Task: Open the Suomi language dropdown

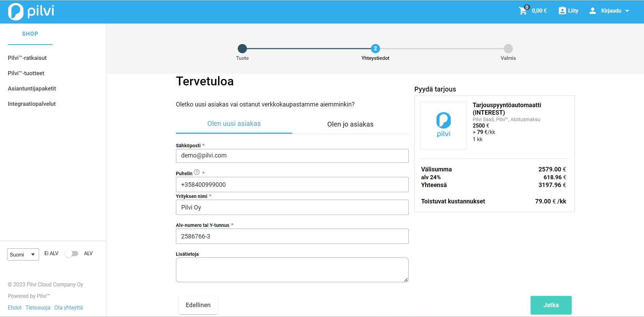Action: coord(23,254)
